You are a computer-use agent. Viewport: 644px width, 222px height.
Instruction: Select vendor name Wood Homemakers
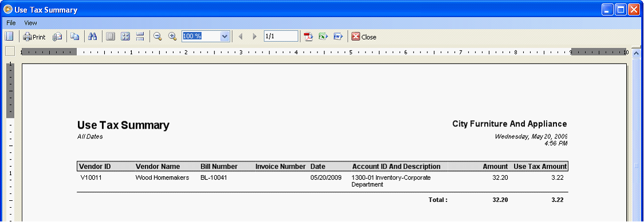click(162, 178)
